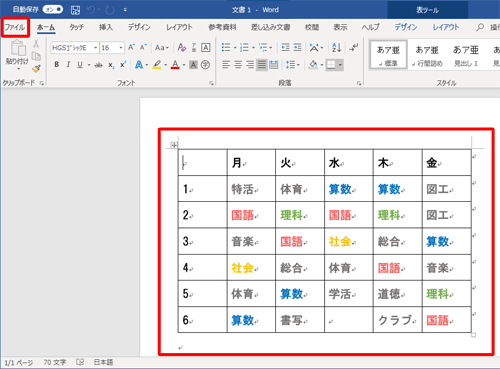Apply the red font color

click(175, 65)
